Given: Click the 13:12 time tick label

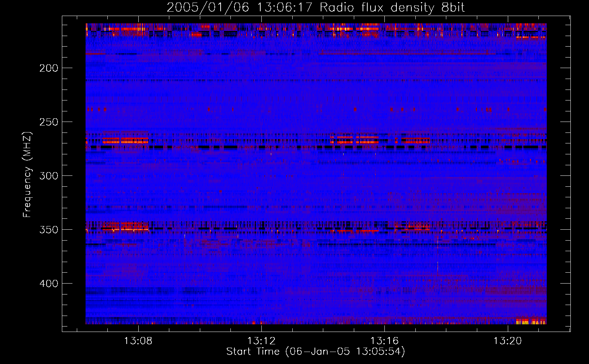Looking at the screenshot, I should [261, 341].
